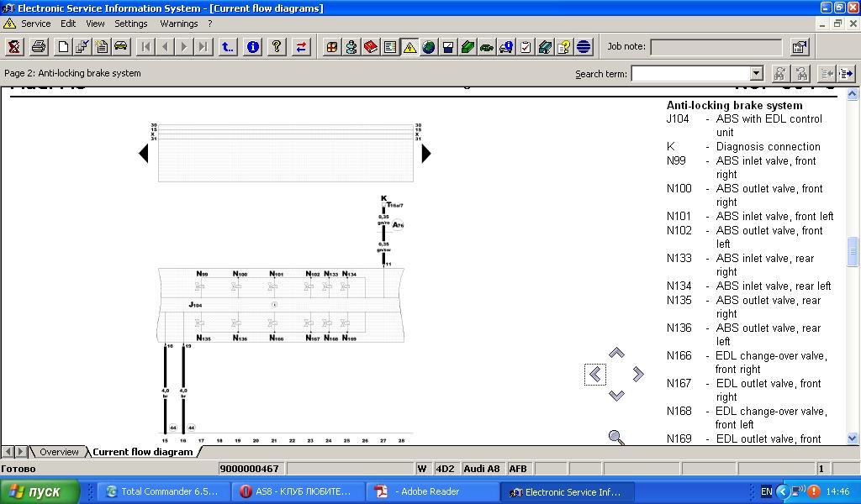Select the yellow warning triangle flow diagram icon
This screenshot has width=861, height=504.
(x=409, y=47)
